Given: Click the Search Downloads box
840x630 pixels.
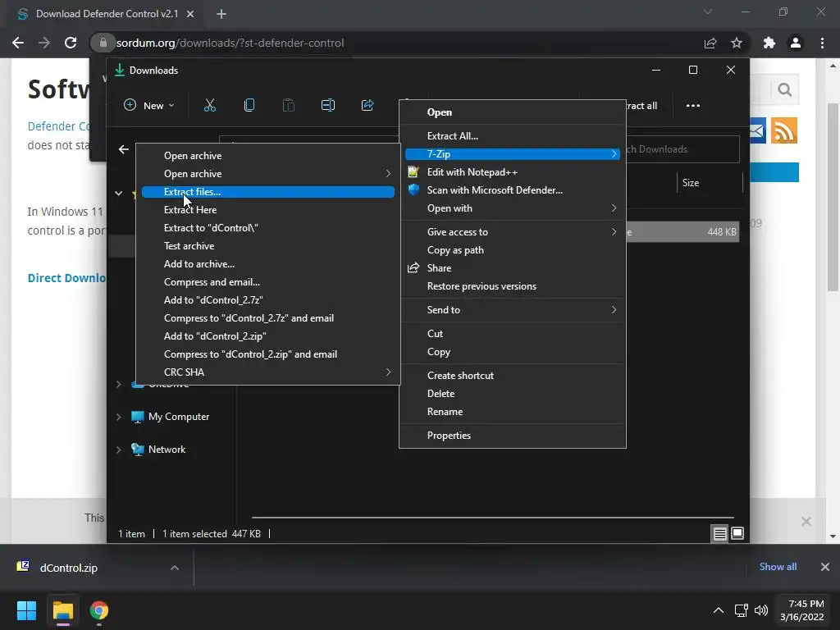Looking at the screenshot, I should pos(682,149).
